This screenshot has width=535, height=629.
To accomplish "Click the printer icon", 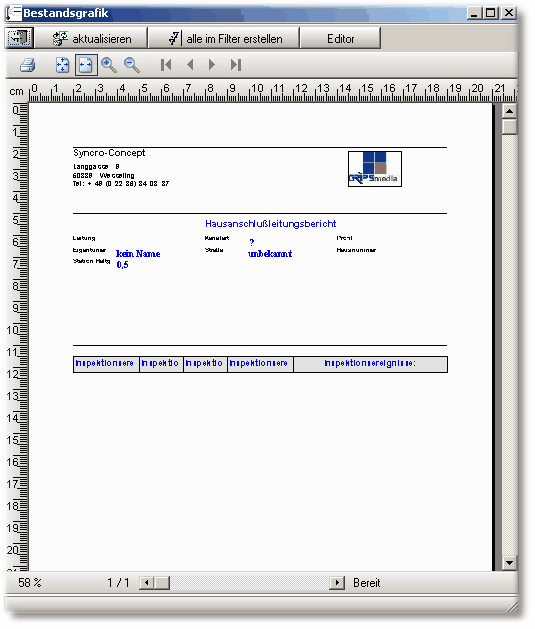I will pos(27,65).
